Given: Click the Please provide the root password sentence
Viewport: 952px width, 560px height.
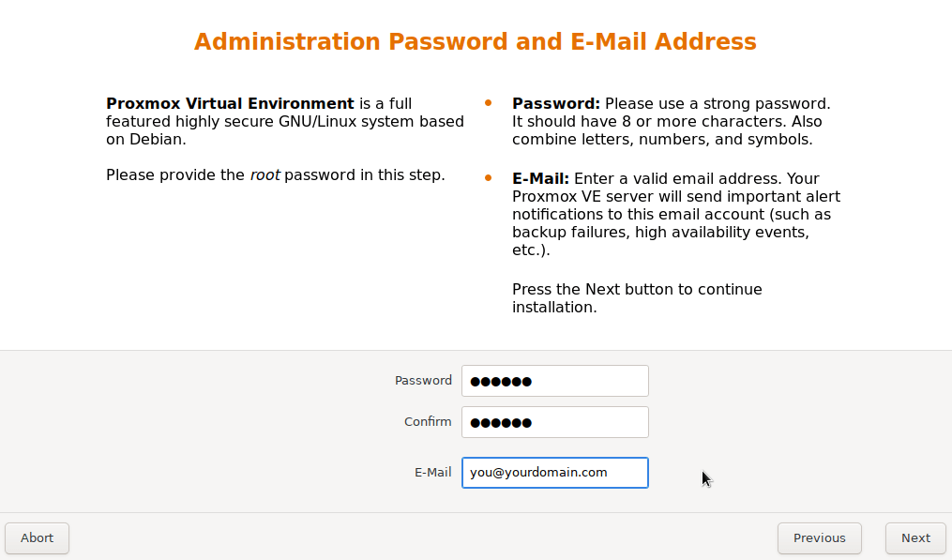Looking at the screenshot, I should pos(276,174).
